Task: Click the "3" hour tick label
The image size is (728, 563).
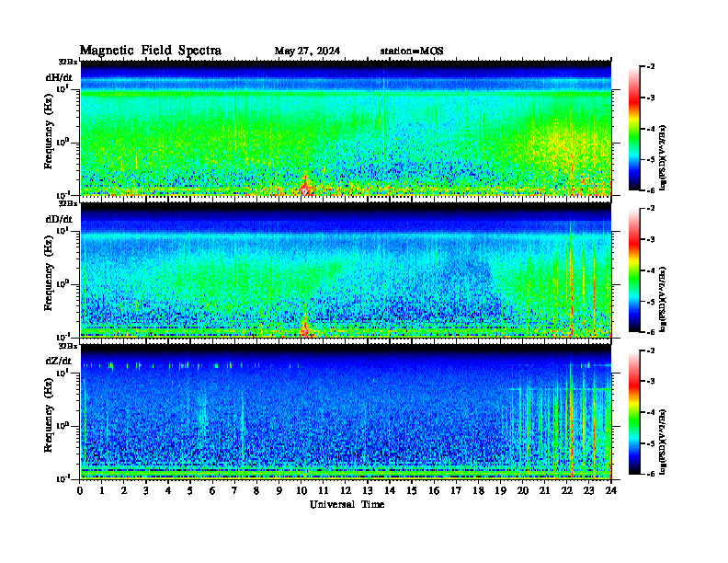Action: click(146, 491)
